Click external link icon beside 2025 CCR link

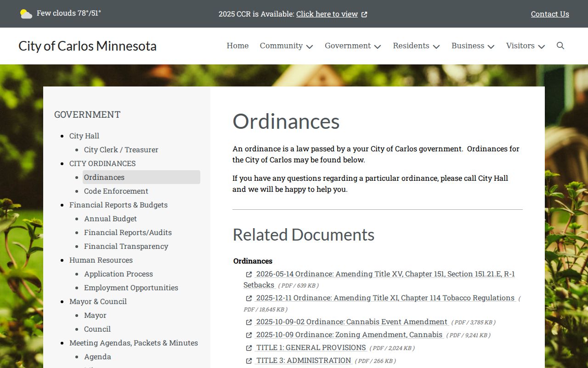[364, 14]
